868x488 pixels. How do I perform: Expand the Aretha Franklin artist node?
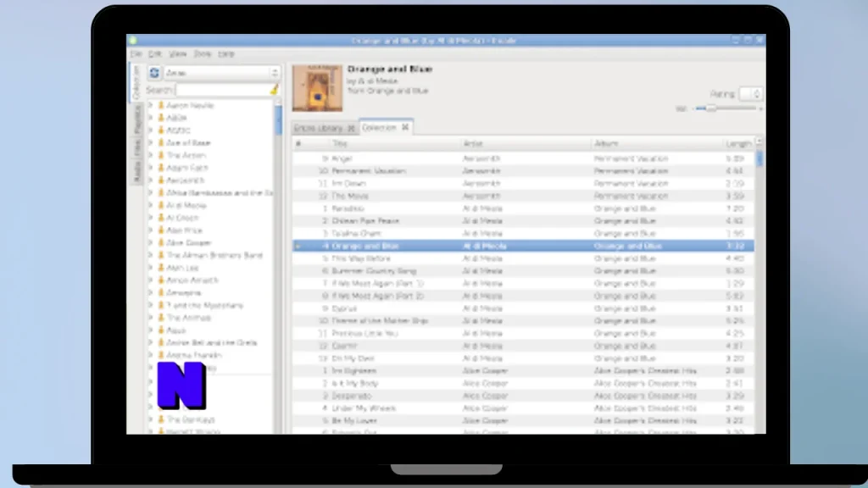point(150,355)
